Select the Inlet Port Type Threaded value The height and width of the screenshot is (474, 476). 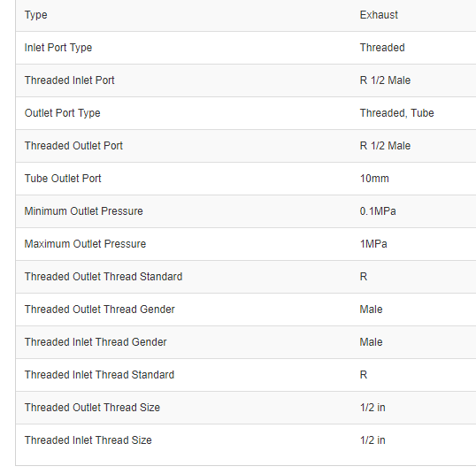pyautogui.click(x=382, y=48)
